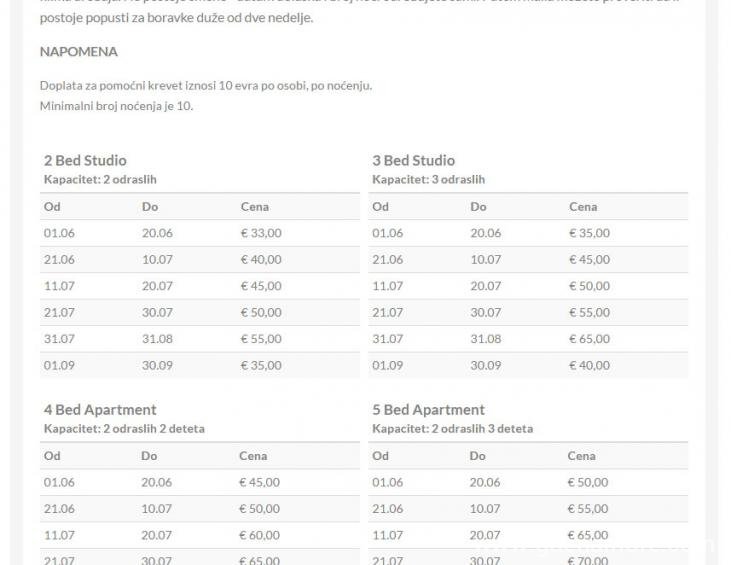Click 'Kapacitet: 3 odraslih' capacity label

tap(428, 180)
